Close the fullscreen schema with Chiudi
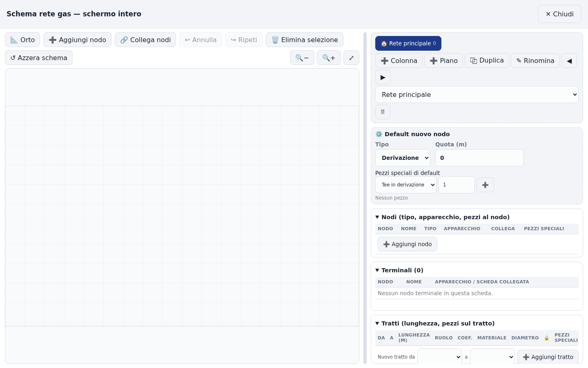This screenshot has width=588, height=368. tap(559, 14)
